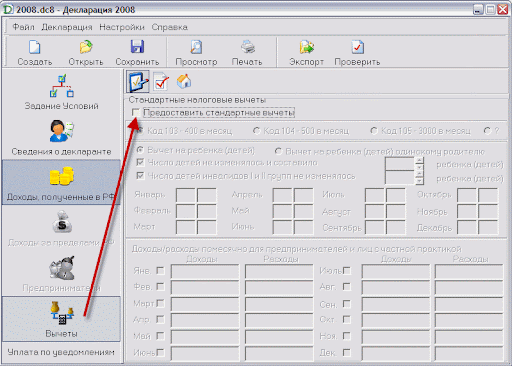Screen dimensions: 512x366
Task: Select Код 104 - 500 в месяц radio
Action: coord(256,131)
